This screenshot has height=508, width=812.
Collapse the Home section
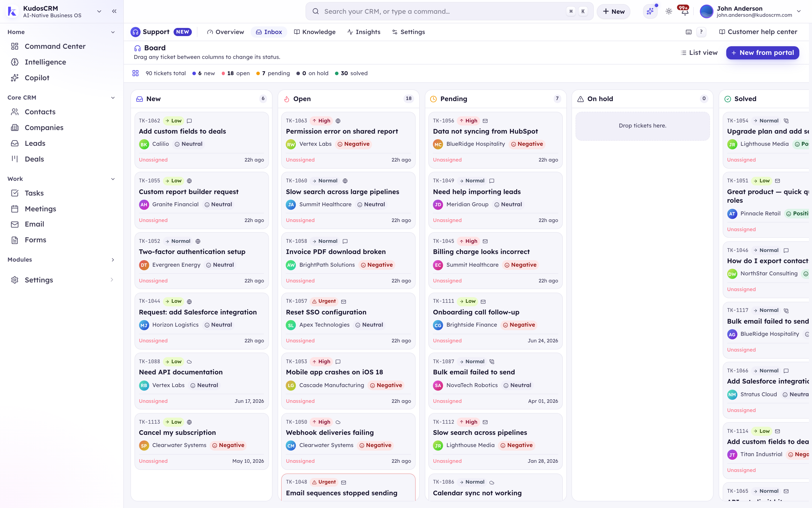[x=113, y=32]
